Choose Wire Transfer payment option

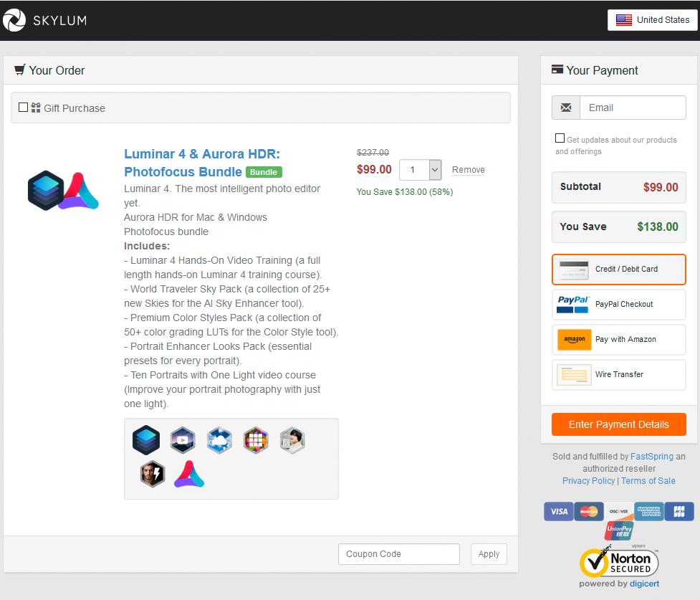point(619,375)
